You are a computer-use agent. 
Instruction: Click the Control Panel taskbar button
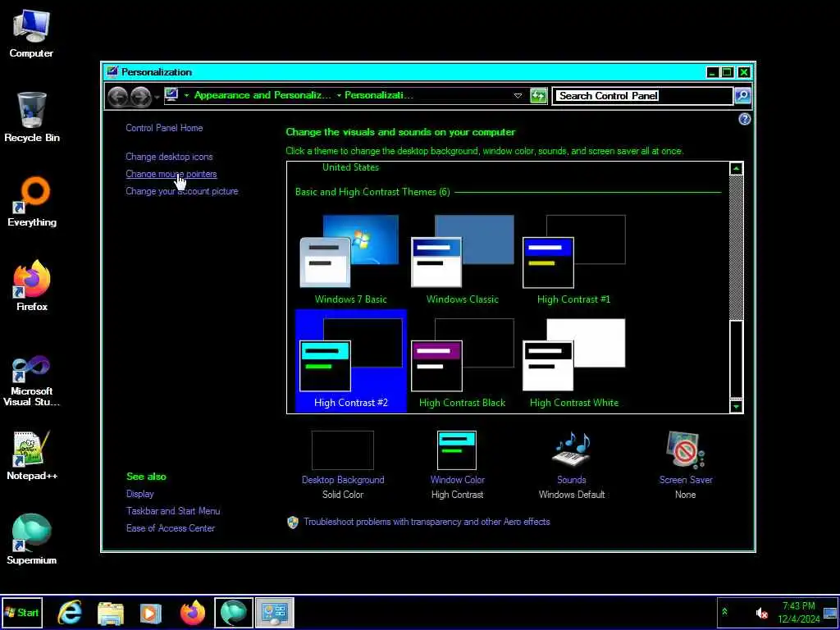click(274, 613)
